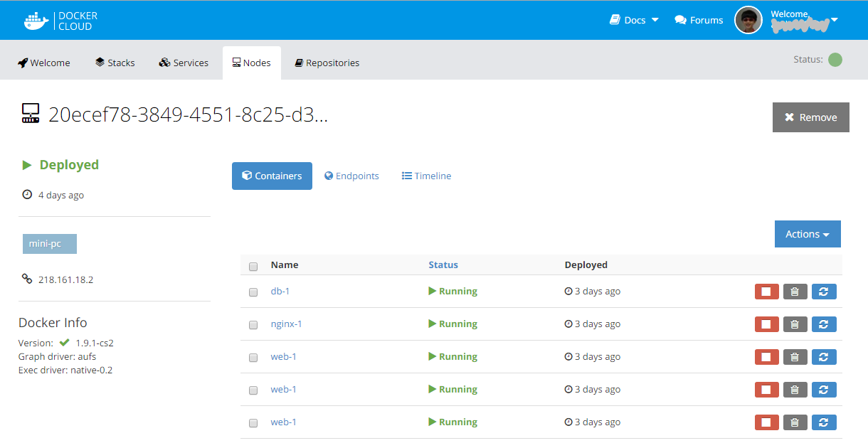The image size is (868, 448).
Task: Select the nginx-1 row checkbox
Action: [x=253, y=325]
